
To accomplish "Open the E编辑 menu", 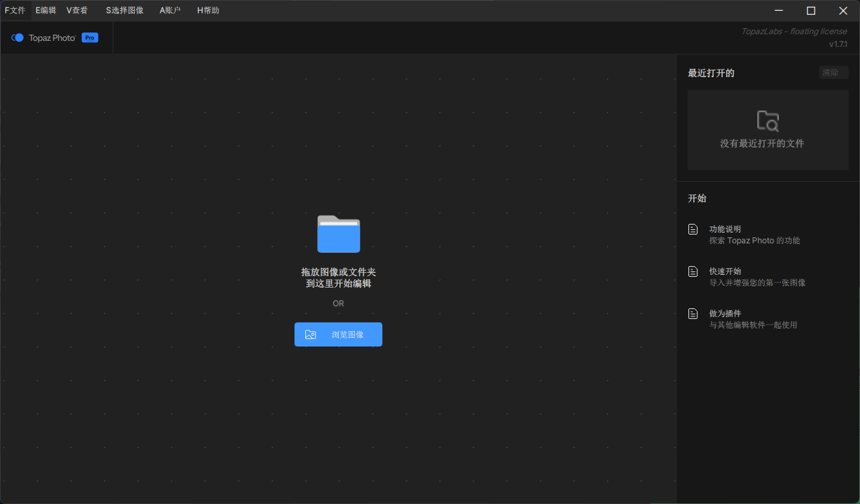I will coord(46,11).
